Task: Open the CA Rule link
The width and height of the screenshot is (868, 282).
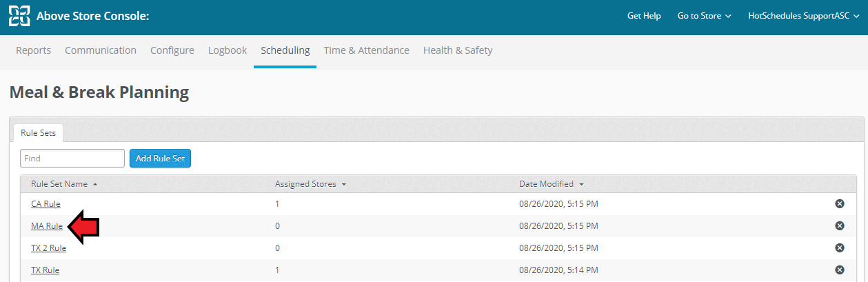Action: click(46, 203)
